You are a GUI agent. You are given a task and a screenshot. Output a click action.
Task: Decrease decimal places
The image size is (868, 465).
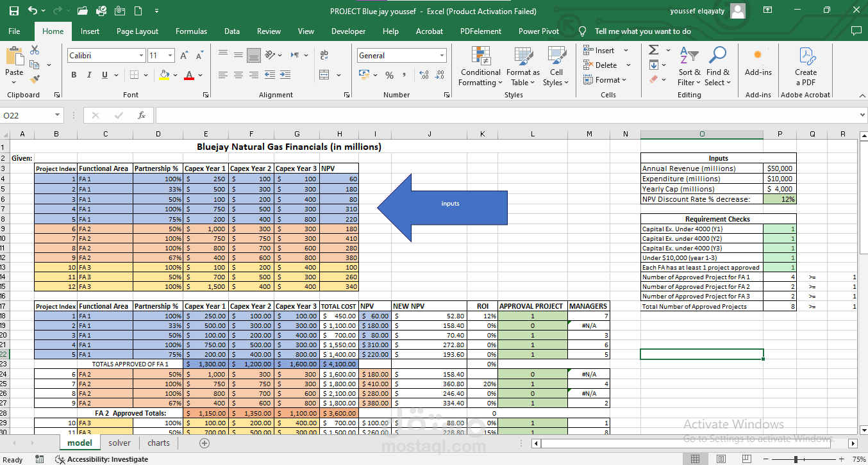pyautogui.click(x=439, y=75)
